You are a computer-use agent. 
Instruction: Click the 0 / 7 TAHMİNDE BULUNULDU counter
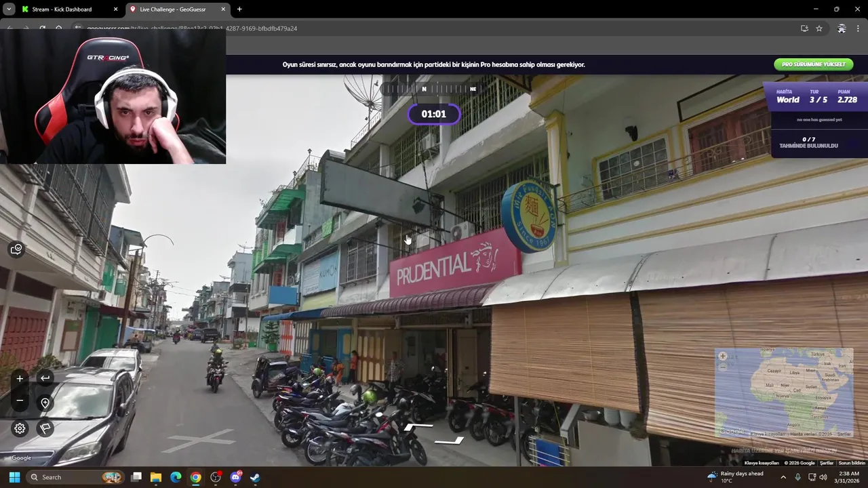tap(808, 142)
